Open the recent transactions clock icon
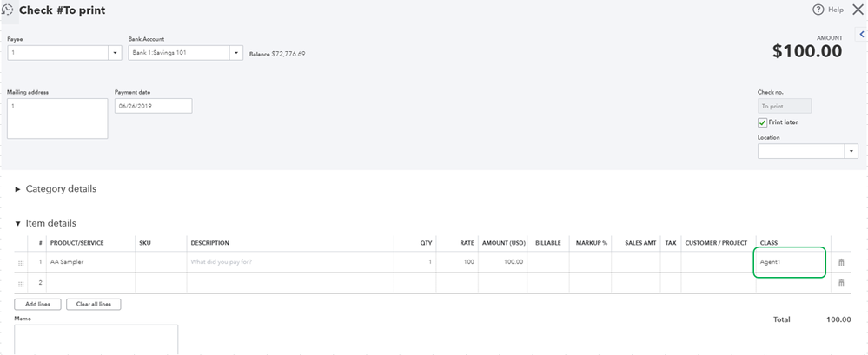This screenshot has width=868, height=355. pyautogui.click(x=7, y=10)
